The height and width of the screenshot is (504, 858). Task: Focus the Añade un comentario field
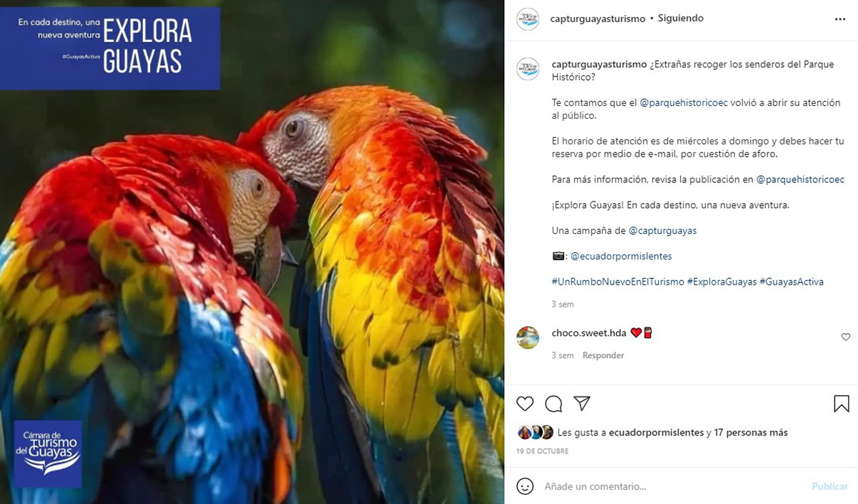672,486
